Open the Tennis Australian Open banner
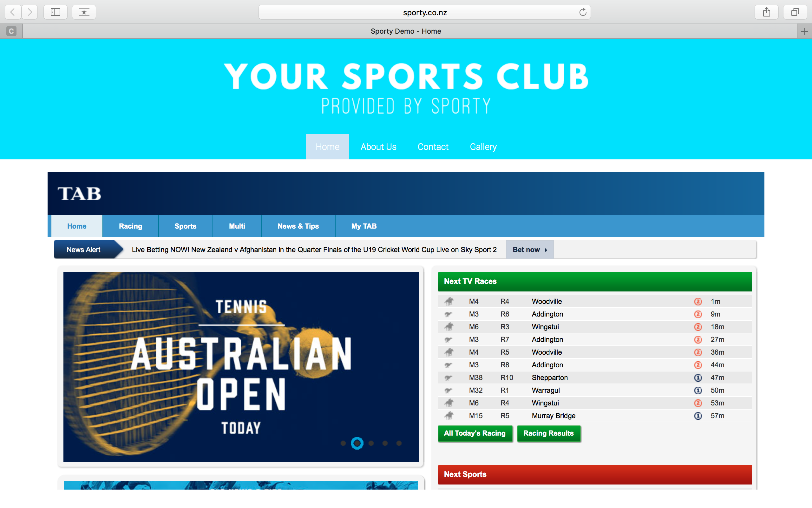The width and height of the screenshot is (812, 508). pyautogui.click(x=241, y=367)
